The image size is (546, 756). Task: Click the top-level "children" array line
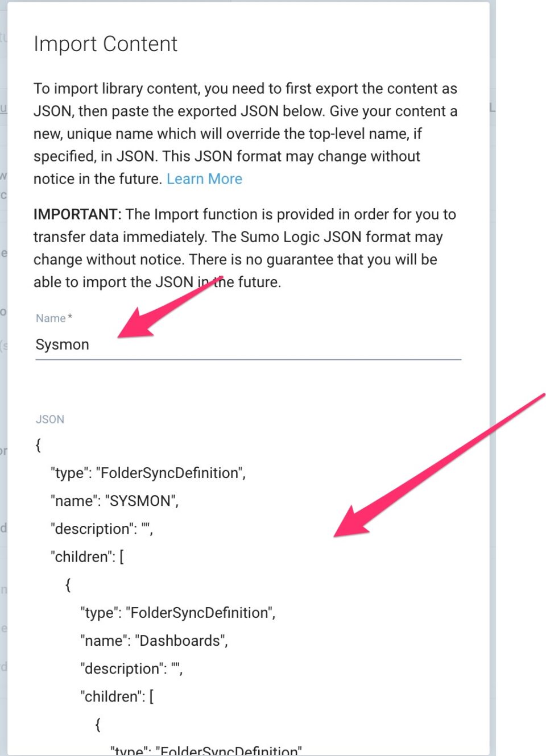pos(87,556)
